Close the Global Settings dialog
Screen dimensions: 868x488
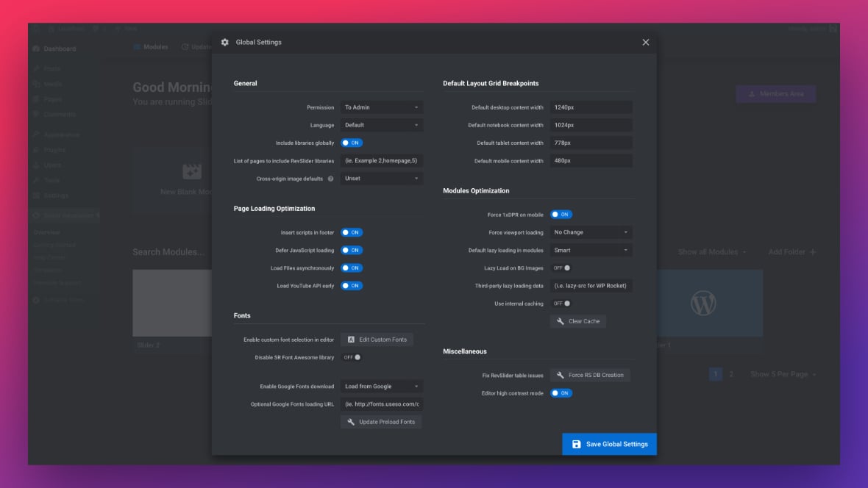645,43
